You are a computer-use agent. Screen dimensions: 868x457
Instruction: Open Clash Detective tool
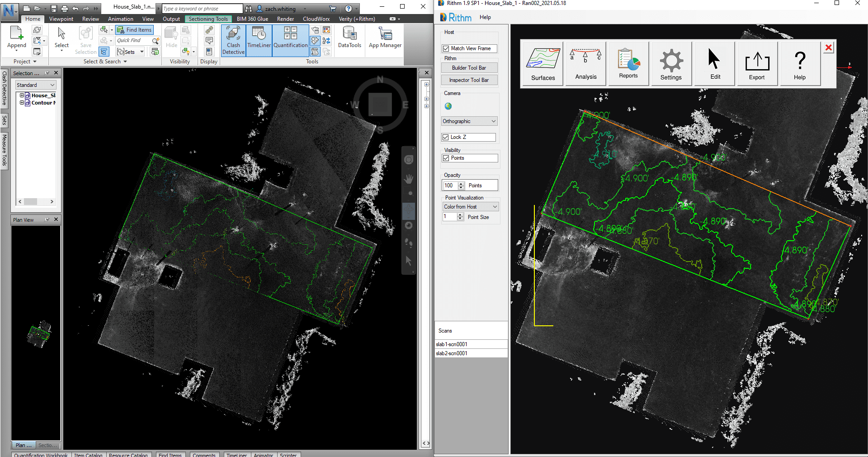[233, 40]
